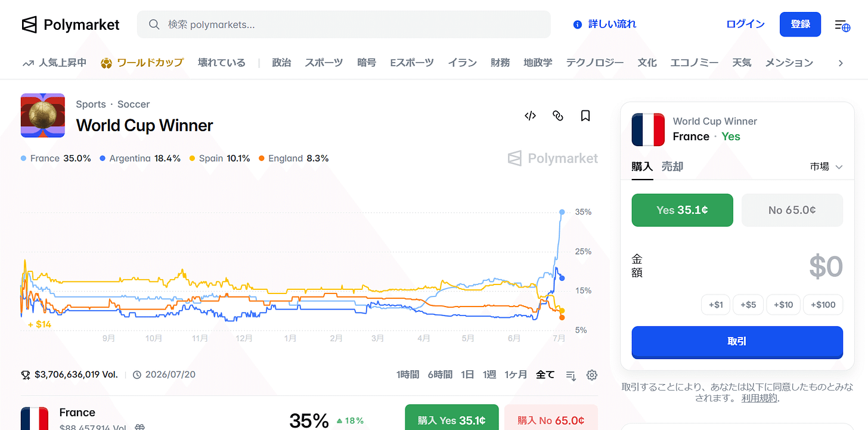Click the chart filter lines icon
868x430 pixels.
click(571, 375)
